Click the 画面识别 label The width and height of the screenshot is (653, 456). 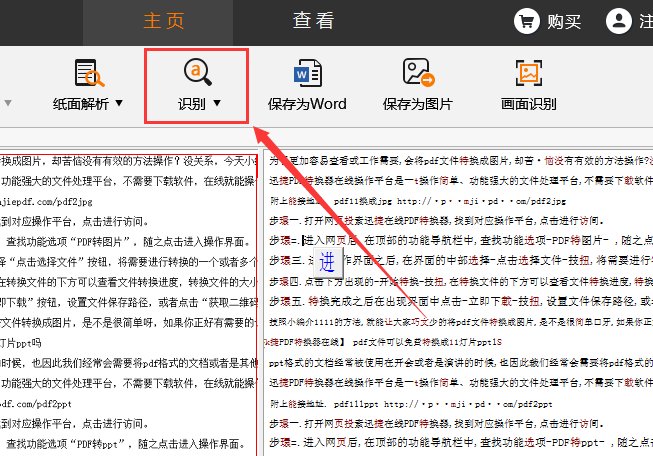(527, 103)
